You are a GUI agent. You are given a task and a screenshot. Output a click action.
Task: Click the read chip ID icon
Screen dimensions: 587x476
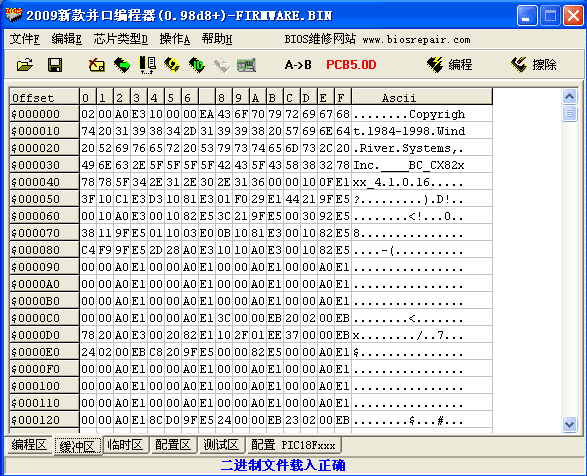pyautogui.click(x=197, y=65)
